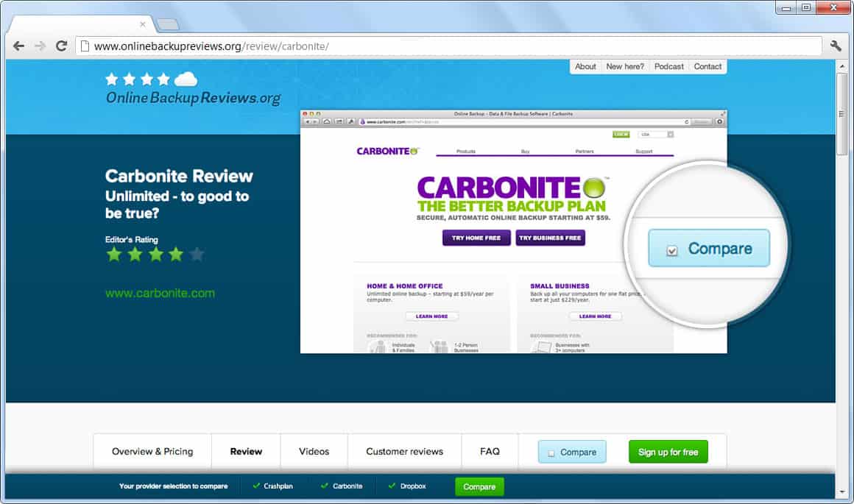Click the Carbonite website screenshot thumbnail
Screen dimensions: 854x504
coord(513,232)
